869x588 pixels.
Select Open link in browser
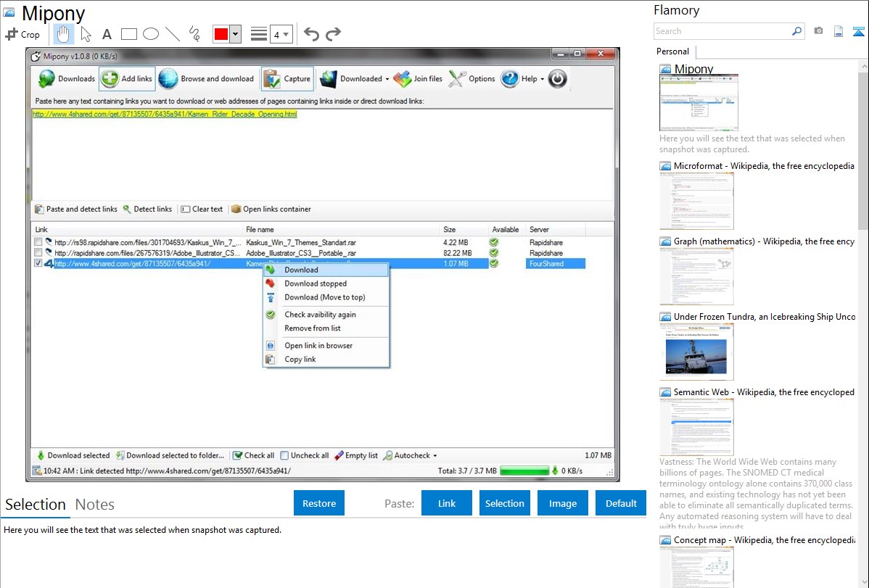(326, 345)
